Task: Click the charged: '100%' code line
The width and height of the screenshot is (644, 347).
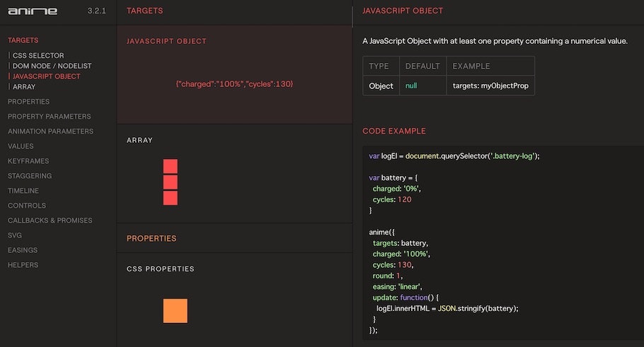Action: pos(401,254)
